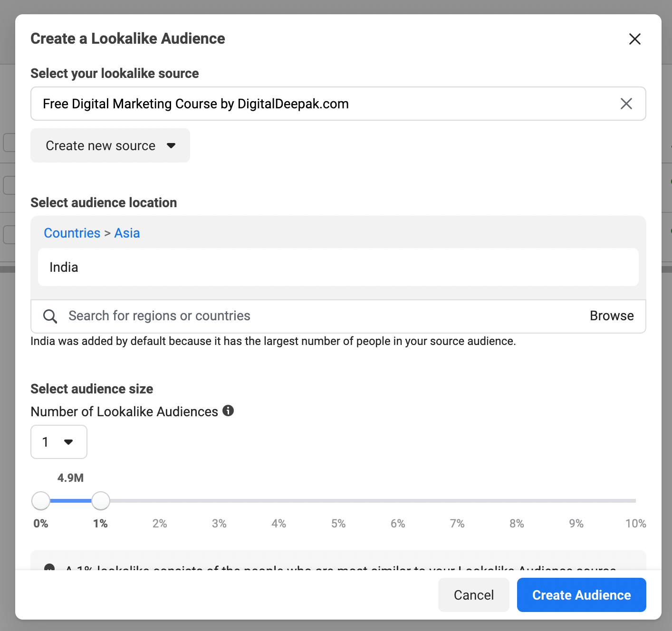
Task: Click the Create Audience button
Action: coord(582,595)
